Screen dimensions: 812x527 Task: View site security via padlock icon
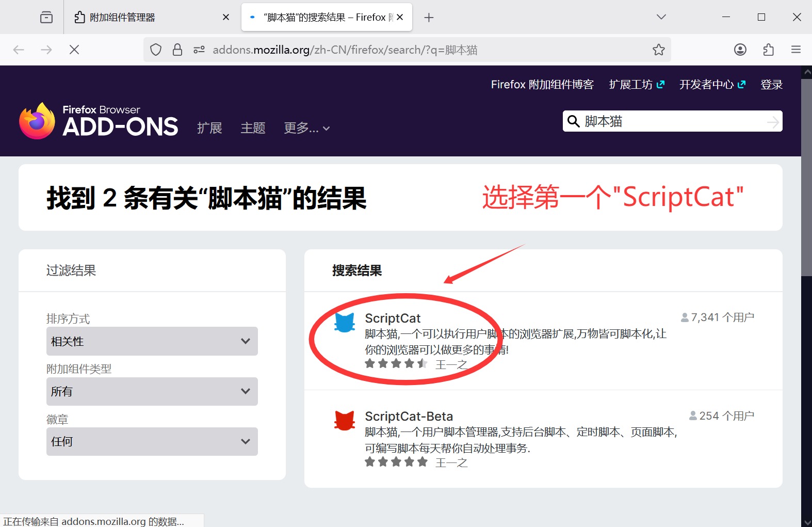coord(177,50)
